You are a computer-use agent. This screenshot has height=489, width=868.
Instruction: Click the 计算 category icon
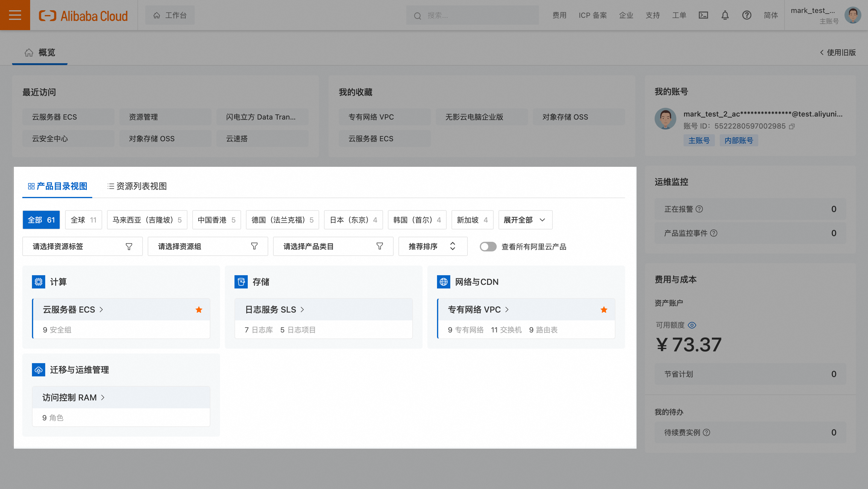coord(38,282)
